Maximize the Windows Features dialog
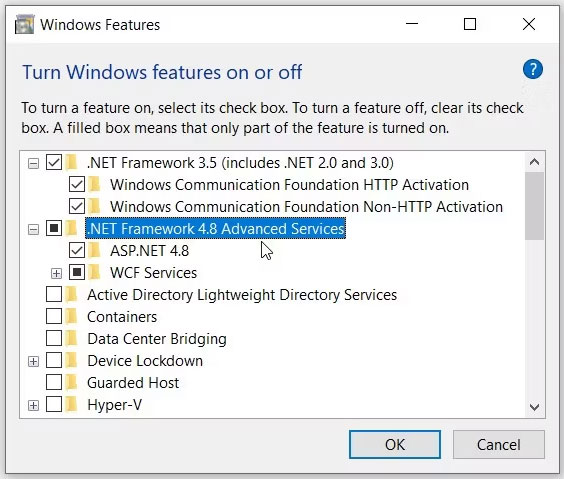 point(469,24)
